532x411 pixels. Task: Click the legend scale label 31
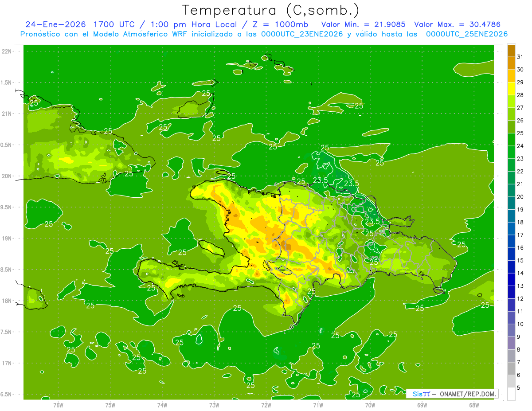[520, 57]
